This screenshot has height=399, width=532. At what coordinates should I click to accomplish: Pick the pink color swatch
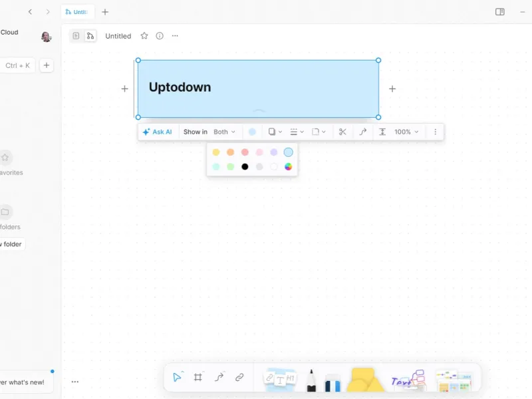[x=259, y=152]
